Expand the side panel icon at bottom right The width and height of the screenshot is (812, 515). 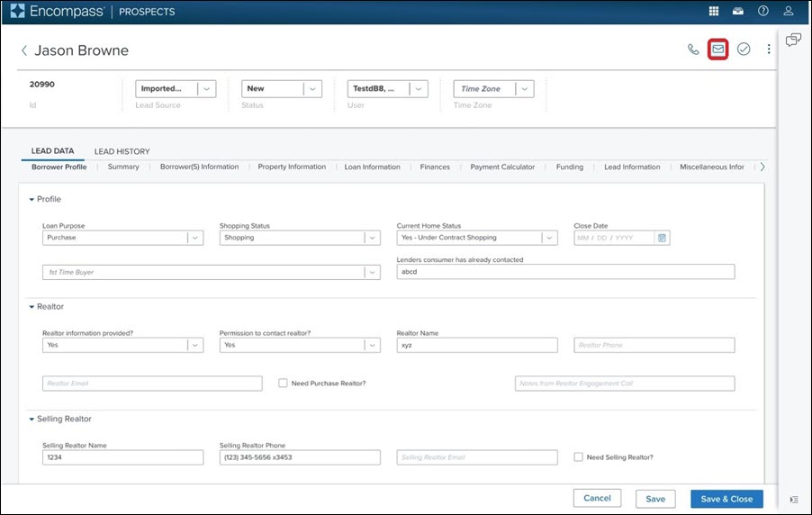click(x=794, y=500)
